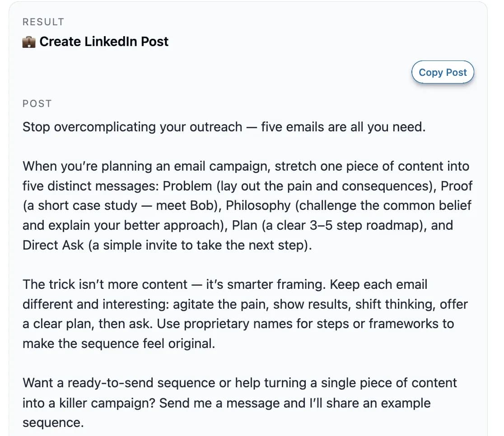This screenshot has height=436, width=504.
Task: Click the phrase 'five emails are all you need'
Action: (343, 127)
